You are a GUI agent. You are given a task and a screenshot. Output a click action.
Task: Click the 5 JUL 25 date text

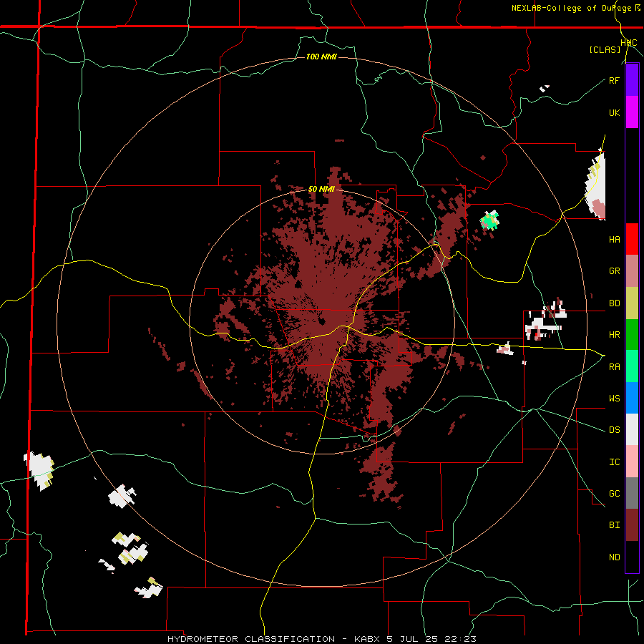click(411, 639)
